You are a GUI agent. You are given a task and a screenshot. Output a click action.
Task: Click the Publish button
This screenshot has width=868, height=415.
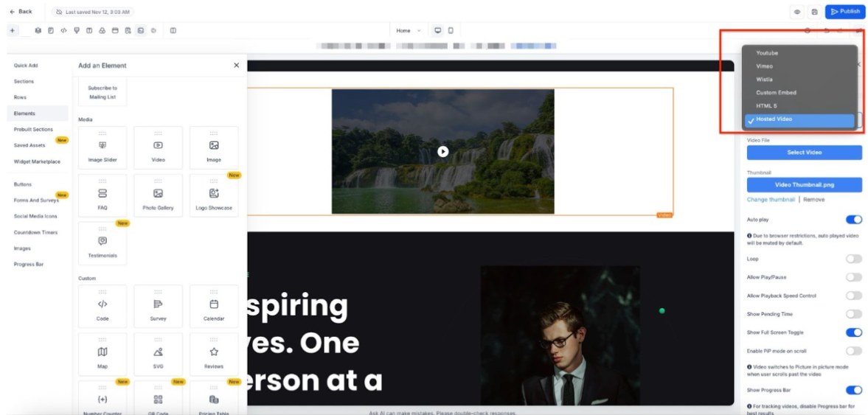[845, 12]
